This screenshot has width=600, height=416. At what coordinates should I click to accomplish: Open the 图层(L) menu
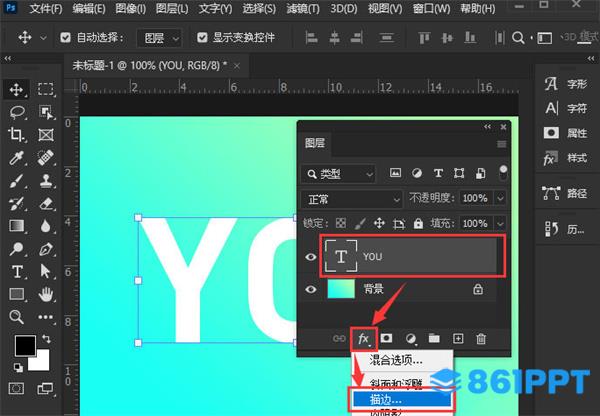pos(172,8)
